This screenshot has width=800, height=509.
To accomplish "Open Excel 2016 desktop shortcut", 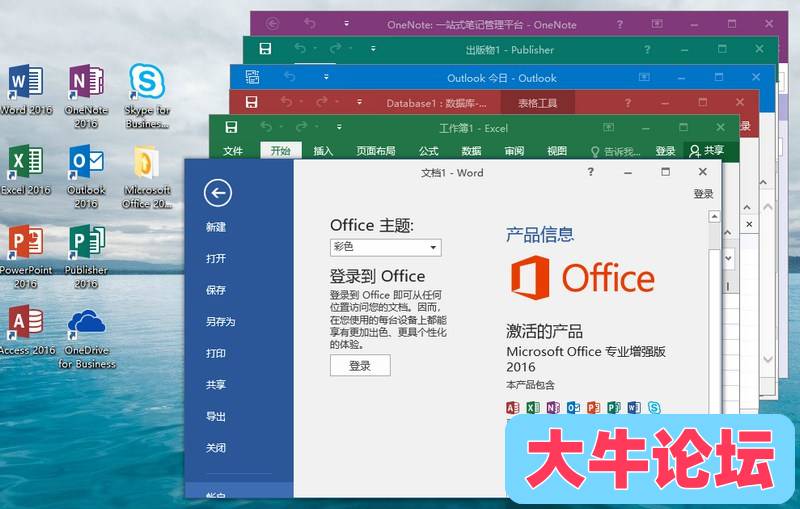I will pyautogui.click(x=26, y=170).
